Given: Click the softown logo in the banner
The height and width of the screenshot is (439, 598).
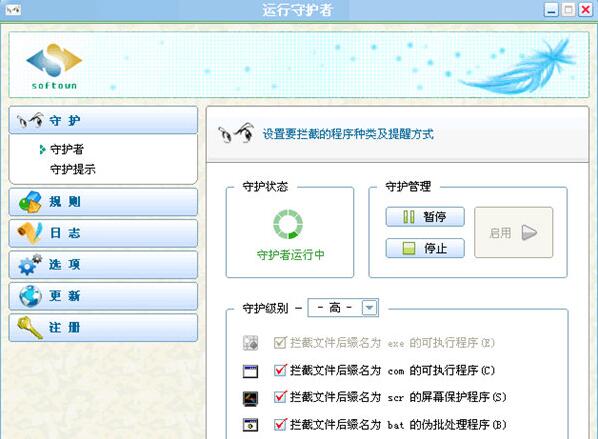Looking at the screenshot, I should tap(54, 66).
